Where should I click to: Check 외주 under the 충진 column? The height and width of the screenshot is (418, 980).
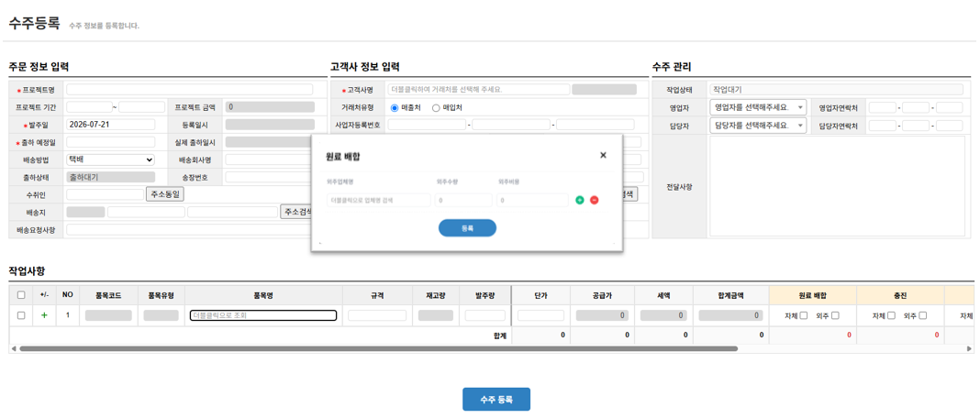tap(922, 315)
